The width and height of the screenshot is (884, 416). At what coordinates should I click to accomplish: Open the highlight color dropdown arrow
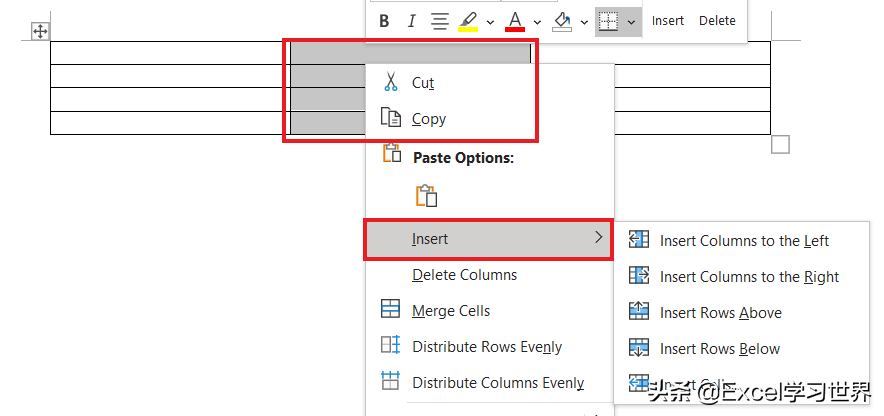[x=490, y=21]
